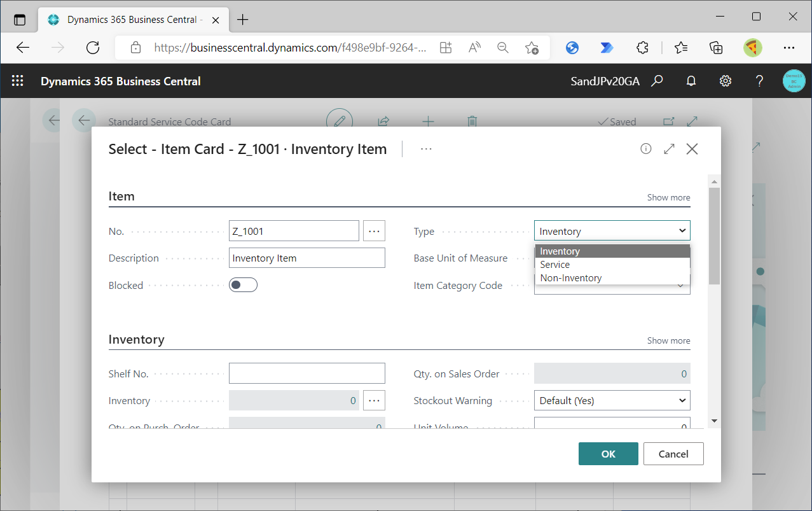Open the Type dropdown
Screen dimensions: 812x511
(x=612, y=231)
